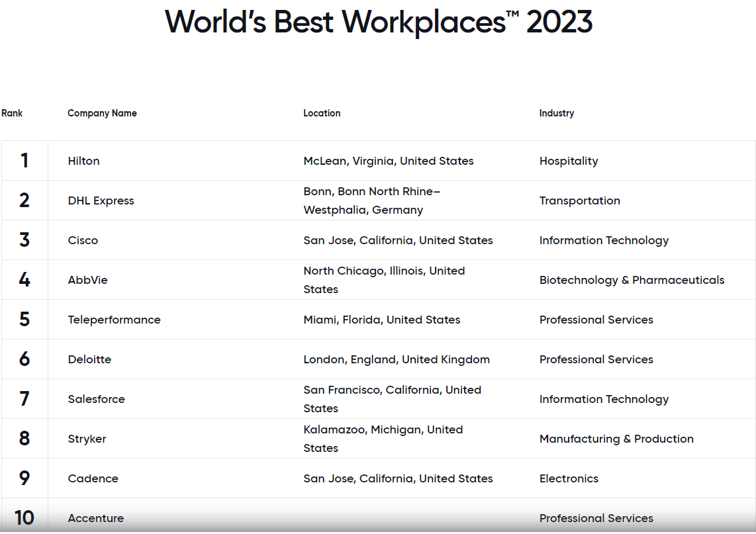756x534 pixels.
Task: Open the Accenture company entry
Action: pos(96,518)
